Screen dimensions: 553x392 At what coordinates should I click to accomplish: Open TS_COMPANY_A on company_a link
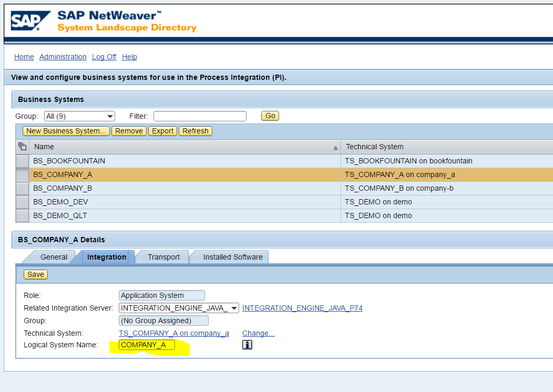coord(174,333)
